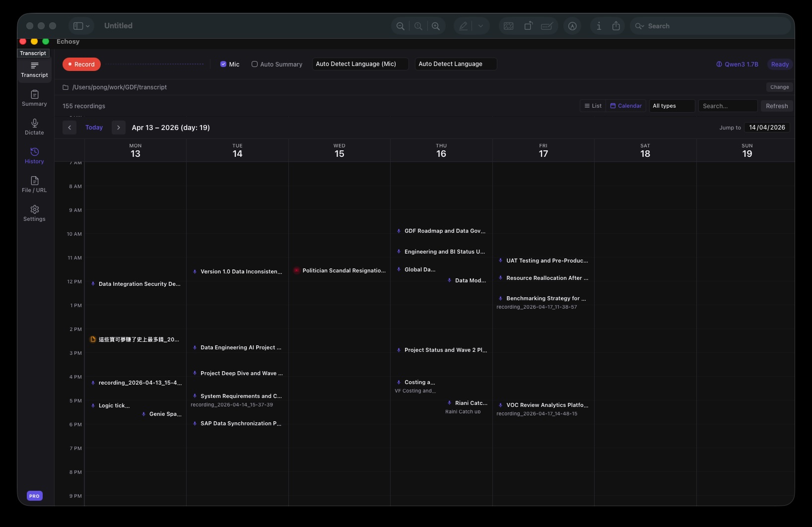The width and height of the screenshot is (812, 527).
Task: Click the transcript folder icon
Action: [x=66, y=87]
